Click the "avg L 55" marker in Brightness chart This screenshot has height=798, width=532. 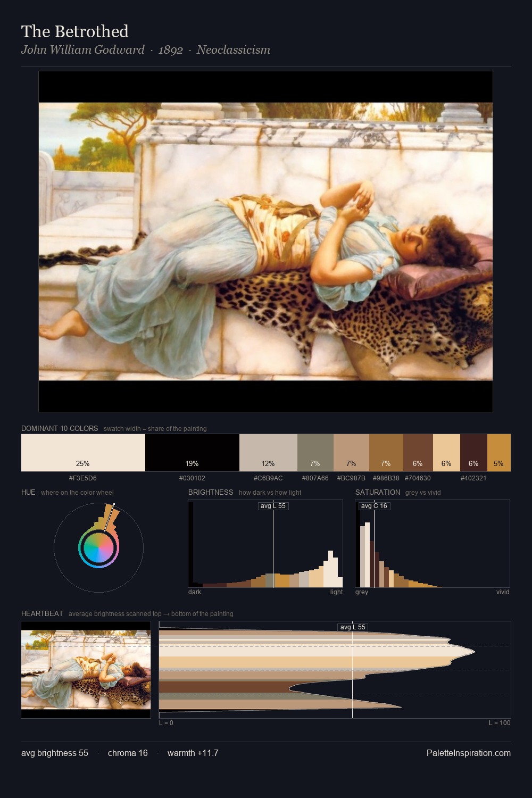tap(273, 506)
